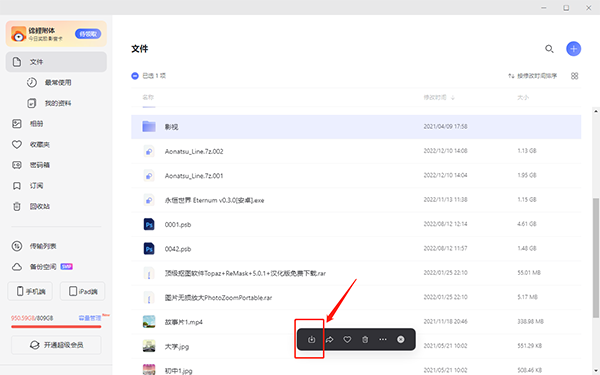The height and width of the screenshot is (375, 600).
Task: Click the iPad client button
Action: (82, 291)
